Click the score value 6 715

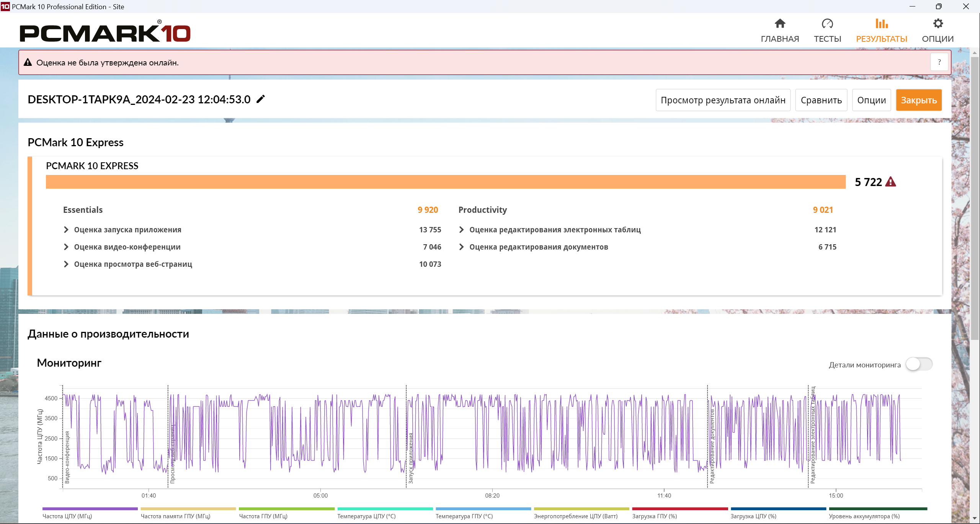827,247
